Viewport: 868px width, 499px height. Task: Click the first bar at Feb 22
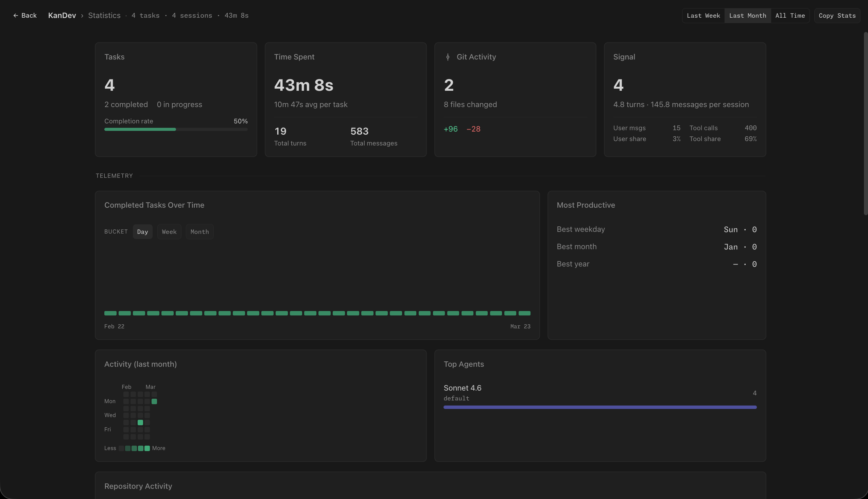[x=110, y=313]
